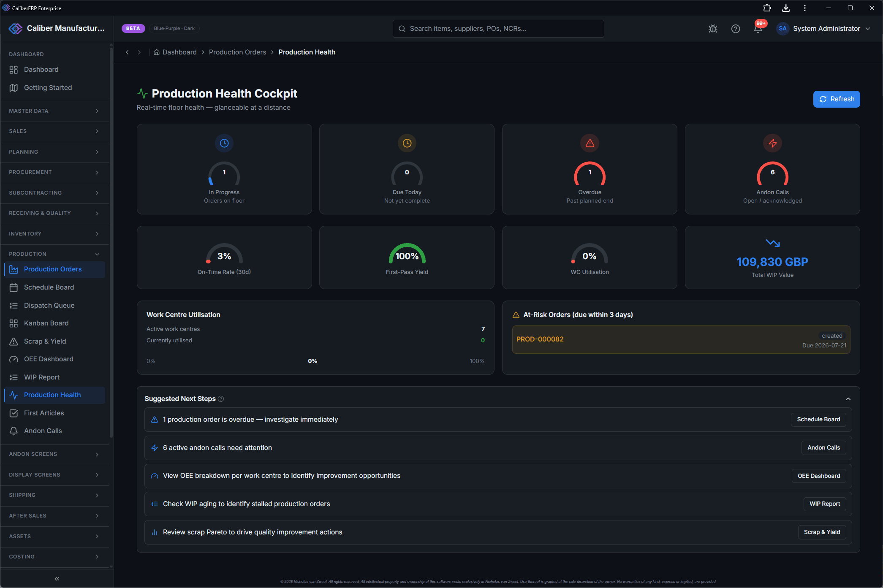The image size is (883, 588).
Task: Collapse the Production section
Action: point(54,254)
